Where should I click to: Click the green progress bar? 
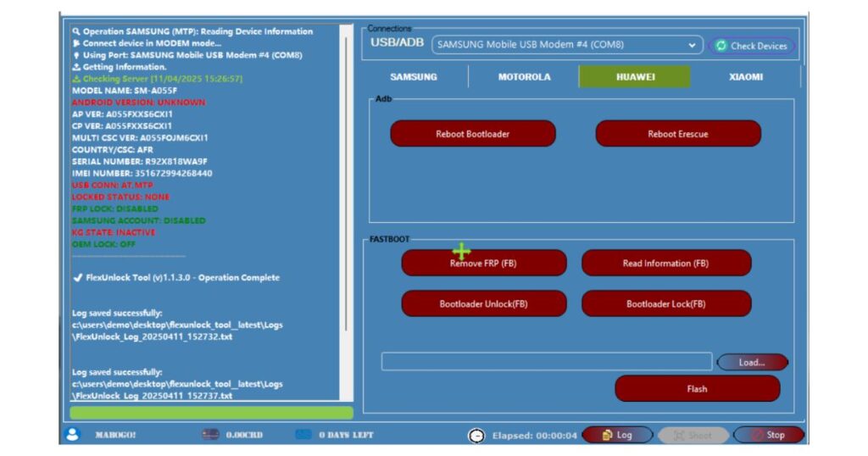pyautogui.click(x=211, y=412)
